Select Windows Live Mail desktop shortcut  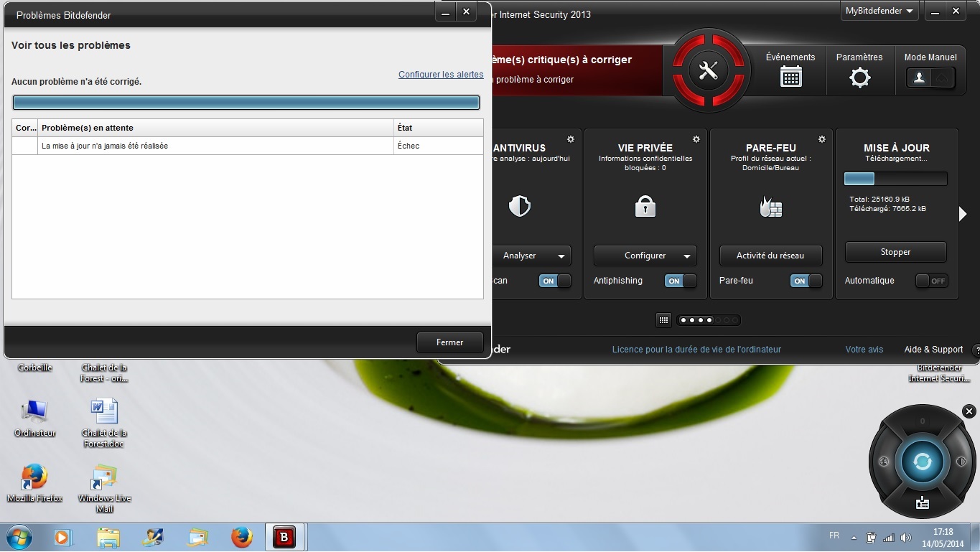click(105, 488)
